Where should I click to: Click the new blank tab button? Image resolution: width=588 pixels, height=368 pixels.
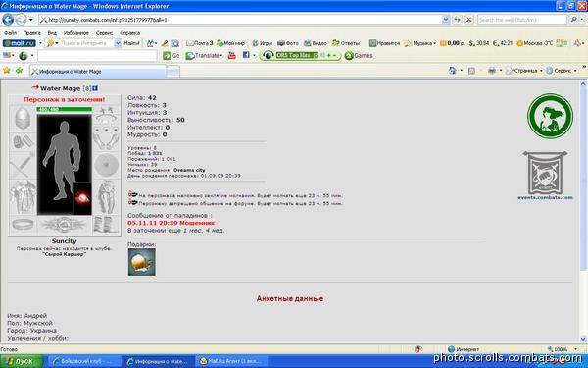tap(172, 71)
